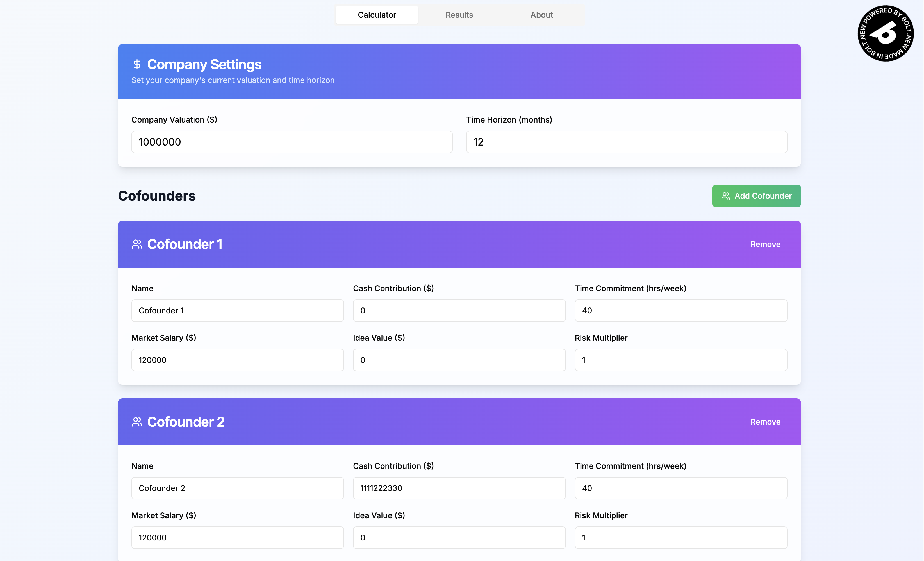Switch to the Results tab

(459, 15)
